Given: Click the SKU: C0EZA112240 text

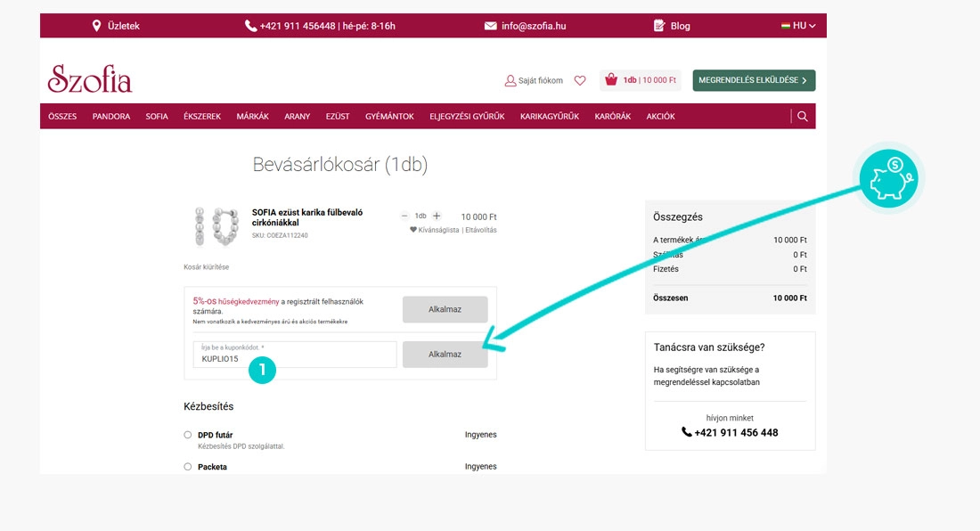Looking at the screenshot, I should [x=280, y=235].
